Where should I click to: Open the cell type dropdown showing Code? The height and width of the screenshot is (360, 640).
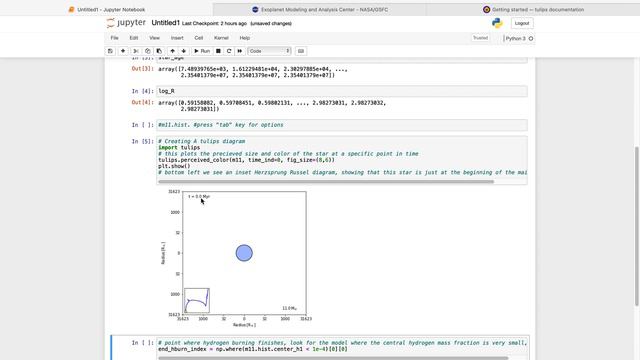pyautogui.click(x=269, y=51)
